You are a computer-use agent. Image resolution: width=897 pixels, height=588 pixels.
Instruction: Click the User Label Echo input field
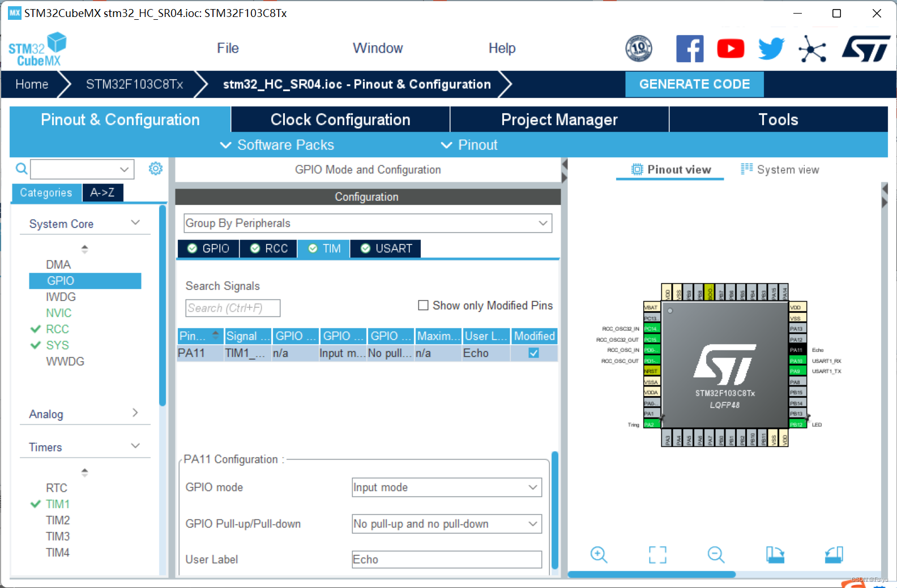tap(447, 560)
